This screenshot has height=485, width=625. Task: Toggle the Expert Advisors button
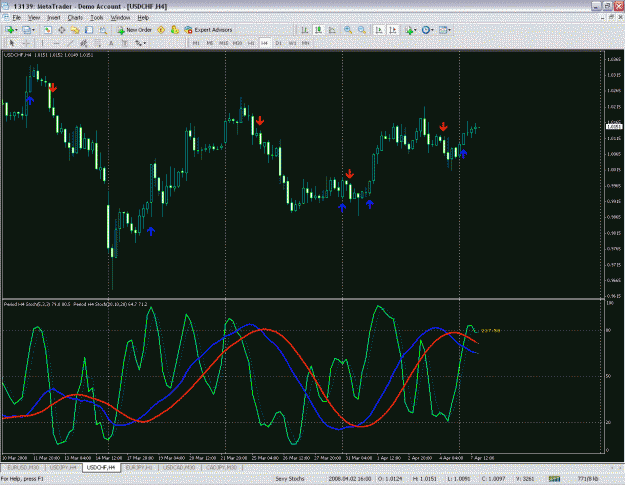(208, 30)
